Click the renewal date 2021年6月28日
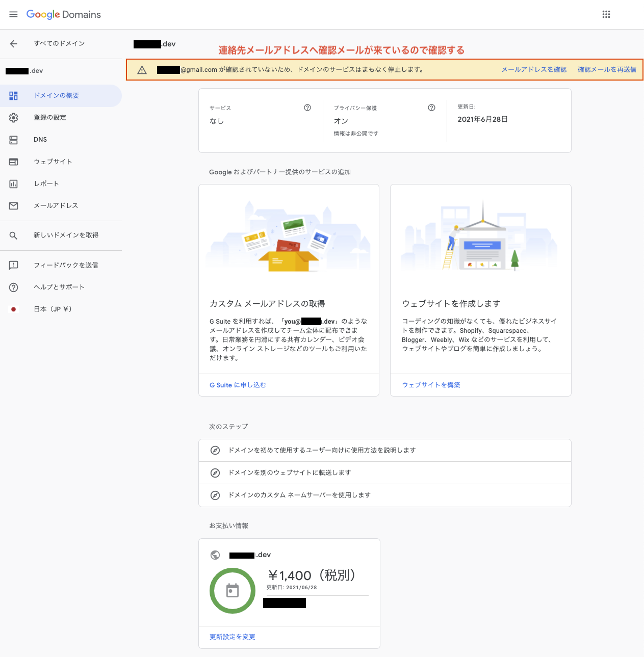The height and width of the screenshot is (657, 644). coord(482,120)
